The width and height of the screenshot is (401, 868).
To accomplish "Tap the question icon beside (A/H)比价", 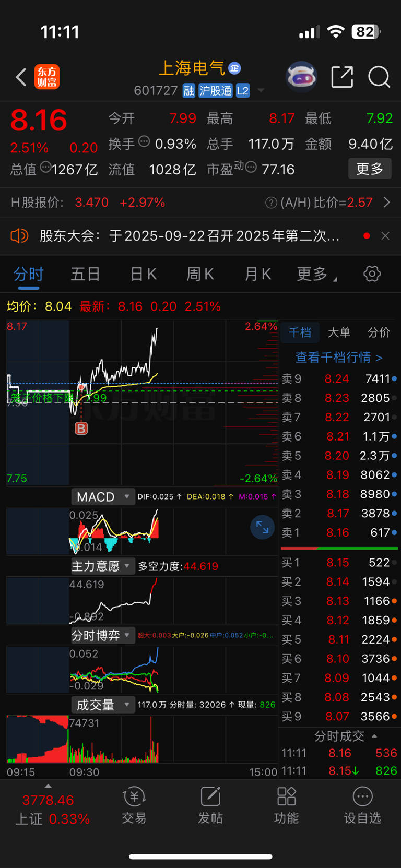I will [271, 203].
